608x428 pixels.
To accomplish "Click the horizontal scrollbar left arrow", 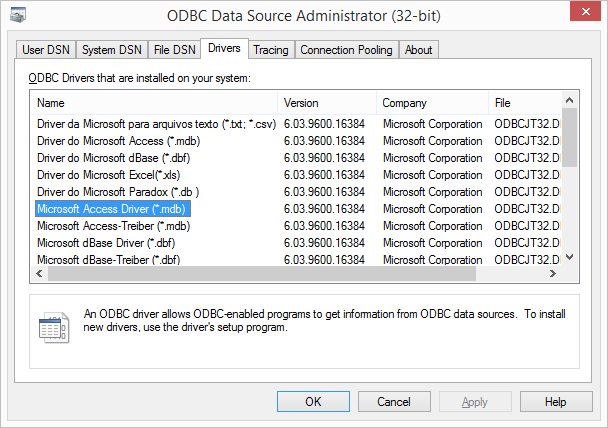I will point(39,274).
